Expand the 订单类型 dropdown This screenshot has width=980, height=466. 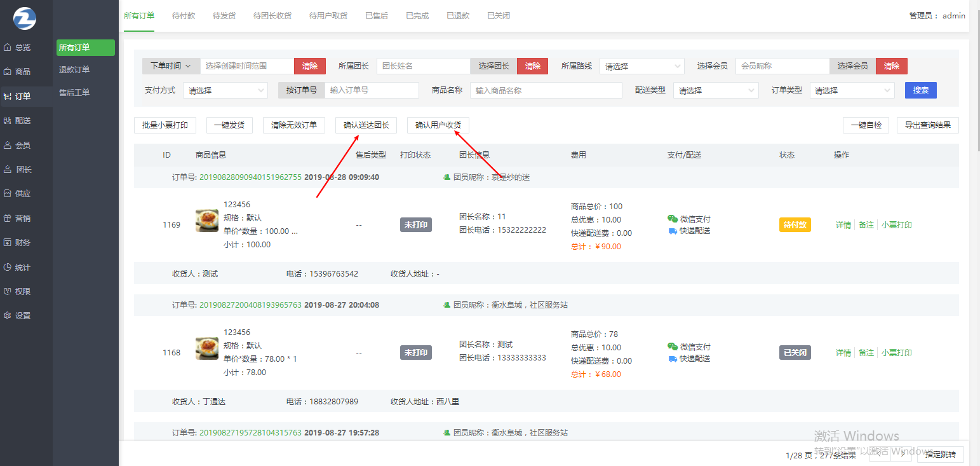click(851, 91)
